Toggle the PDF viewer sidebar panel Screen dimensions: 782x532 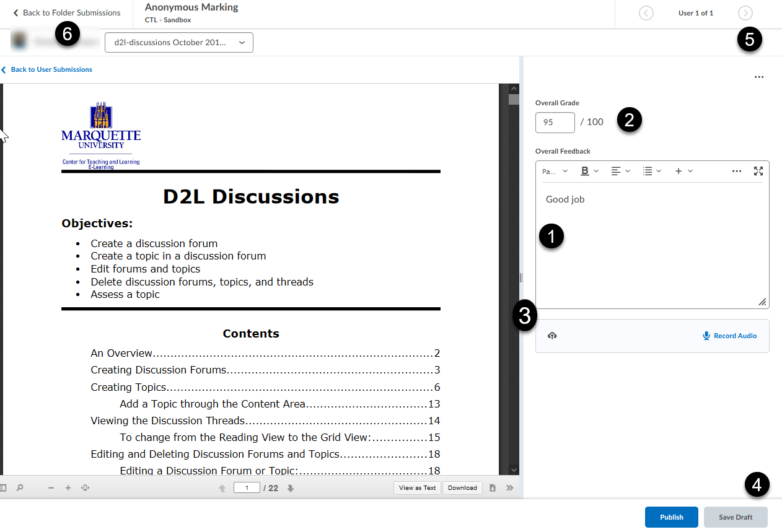point(5,487)
